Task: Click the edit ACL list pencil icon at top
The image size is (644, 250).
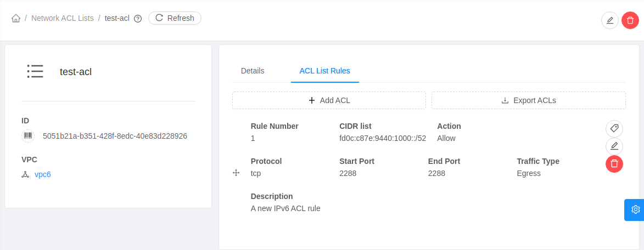Action: (x=610, y=21)
